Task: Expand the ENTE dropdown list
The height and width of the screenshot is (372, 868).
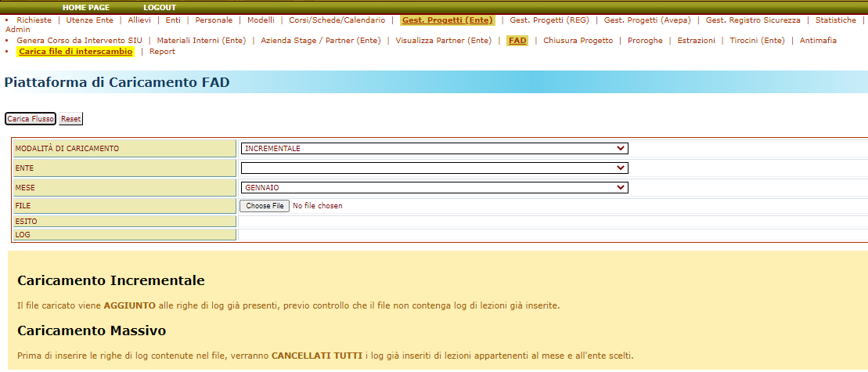Action: [x=434, y=168]
